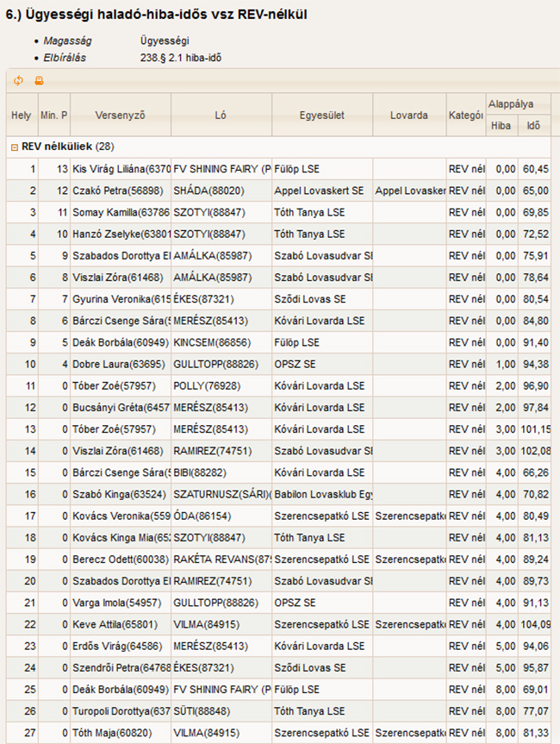This screenshot has width=560, height=744.
Task: Click the Hiba sub-column header
Action: [501, 126]
